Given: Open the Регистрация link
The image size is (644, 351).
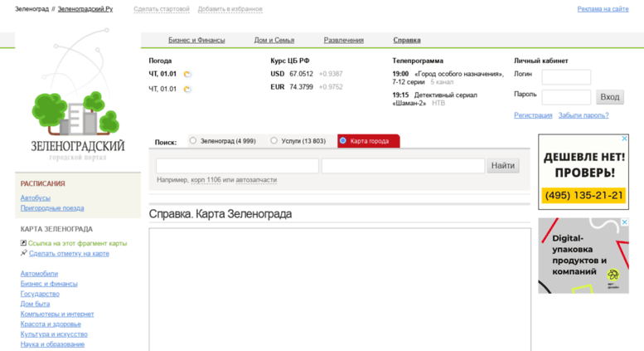Looking at the screenshot, I should click(533, 115).
